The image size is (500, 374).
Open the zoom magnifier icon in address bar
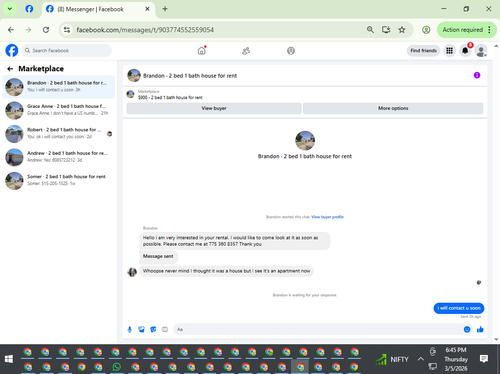[x=370, y=30]
